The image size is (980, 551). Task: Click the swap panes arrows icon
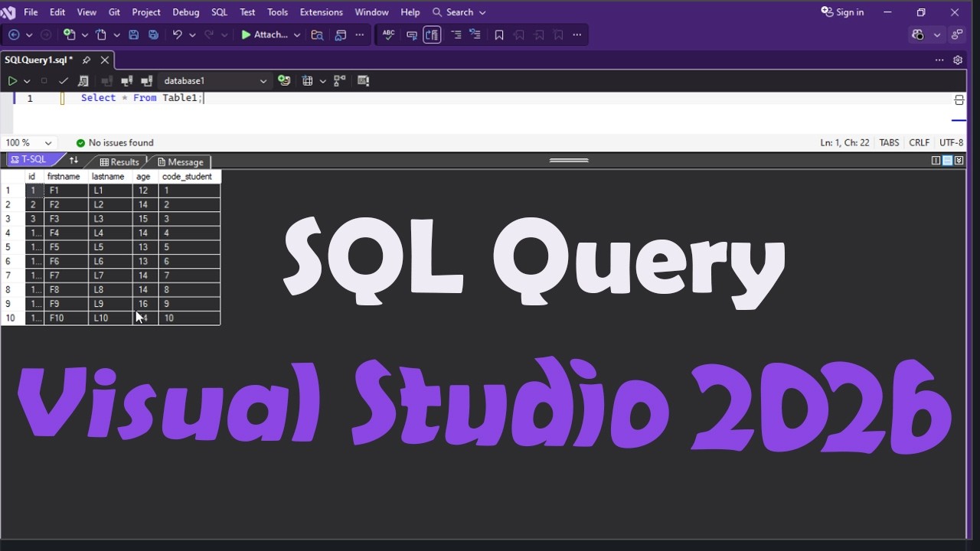pyautogui.click(x=73, y=160)
